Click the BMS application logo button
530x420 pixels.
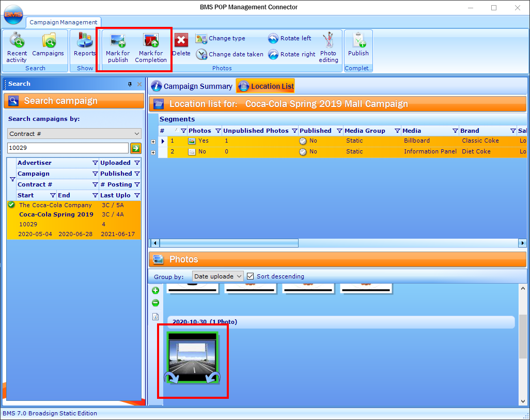(13, 14)
